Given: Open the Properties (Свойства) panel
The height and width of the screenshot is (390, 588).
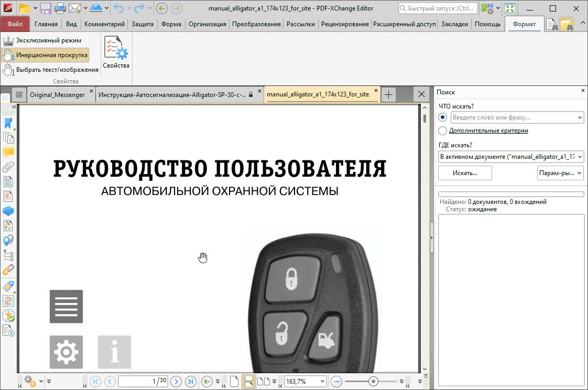Looking at the screenshot, I should pyautogui.click(x=116, y=52).
